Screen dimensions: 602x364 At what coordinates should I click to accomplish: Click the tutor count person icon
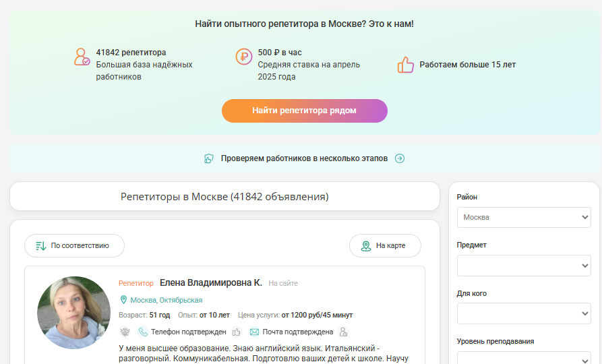click(x=82, y=57)
